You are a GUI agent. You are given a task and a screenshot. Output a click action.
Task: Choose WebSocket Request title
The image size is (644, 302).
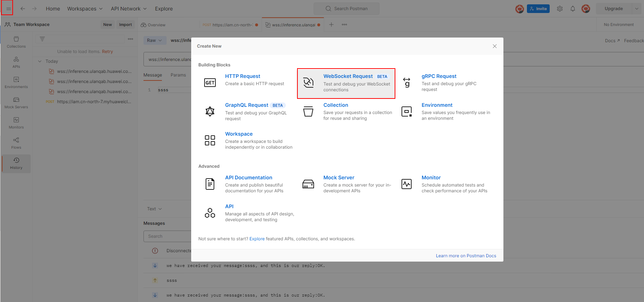(x=348, y=76)
